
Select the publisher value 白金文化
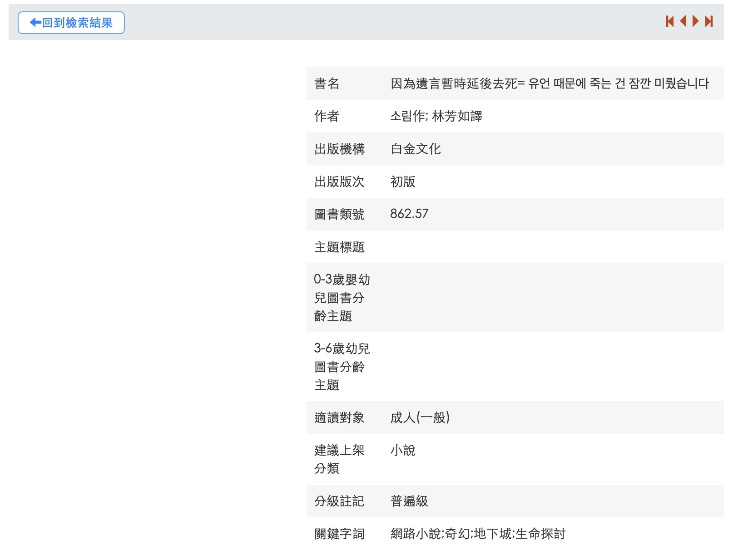(x=416, y=149)
